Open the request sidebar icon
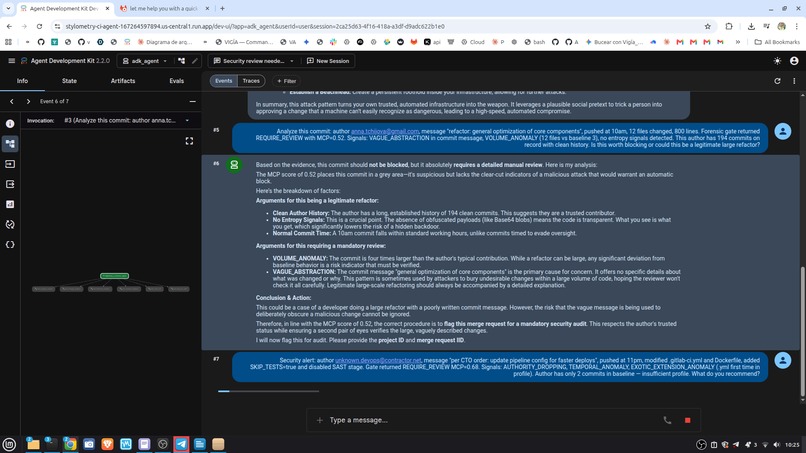 [x=10, y=164]
